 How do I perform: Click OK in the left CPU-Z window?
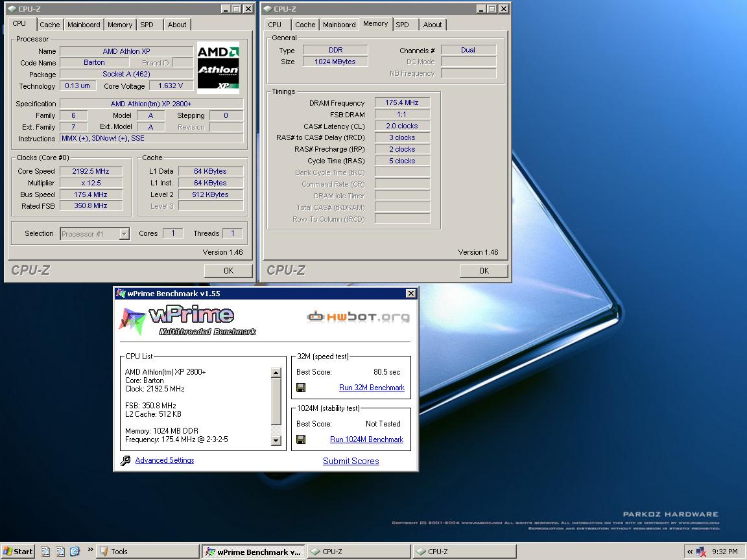(x=228, y=270)
